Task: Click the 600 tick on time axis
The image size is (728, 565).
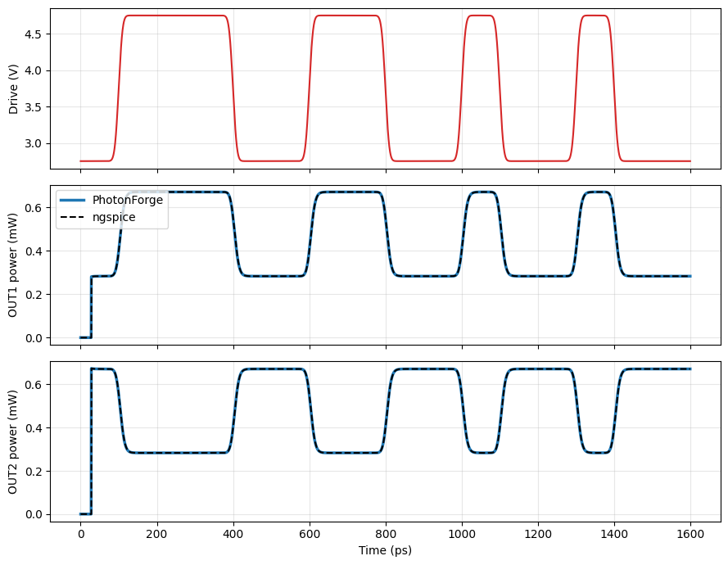Action: [310, 535]
